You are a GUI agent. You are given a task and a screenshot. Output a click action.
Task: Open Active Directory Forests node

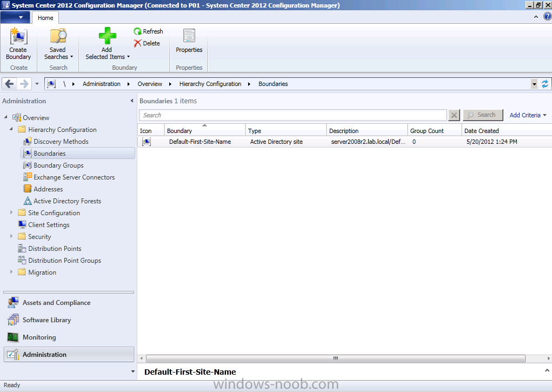[62, 201]
